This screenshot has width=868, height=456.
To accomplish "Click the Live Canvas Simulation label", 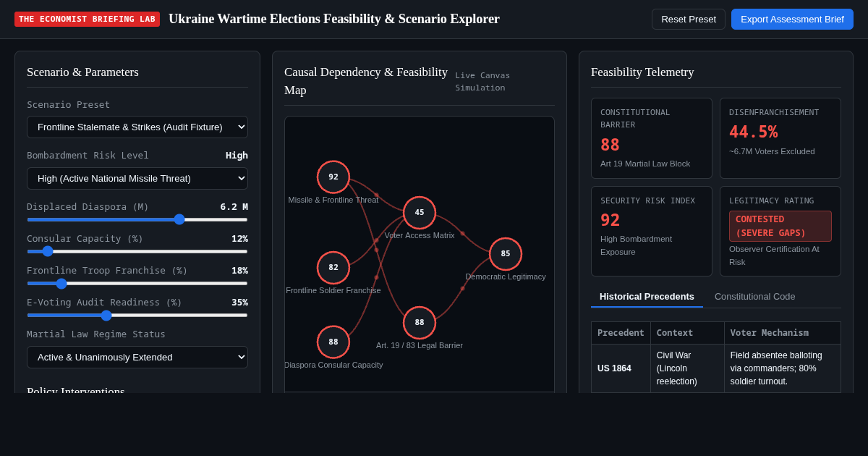I will coord(482,82).
